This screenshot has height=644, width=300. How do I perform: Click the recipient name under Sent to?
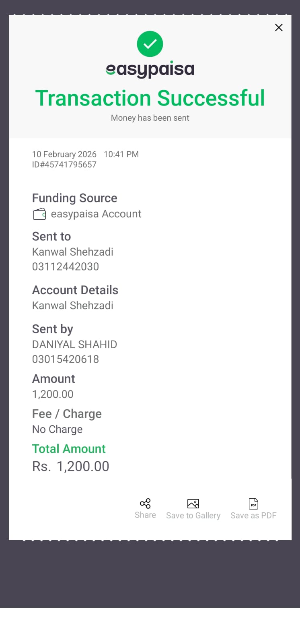point(73,252)
